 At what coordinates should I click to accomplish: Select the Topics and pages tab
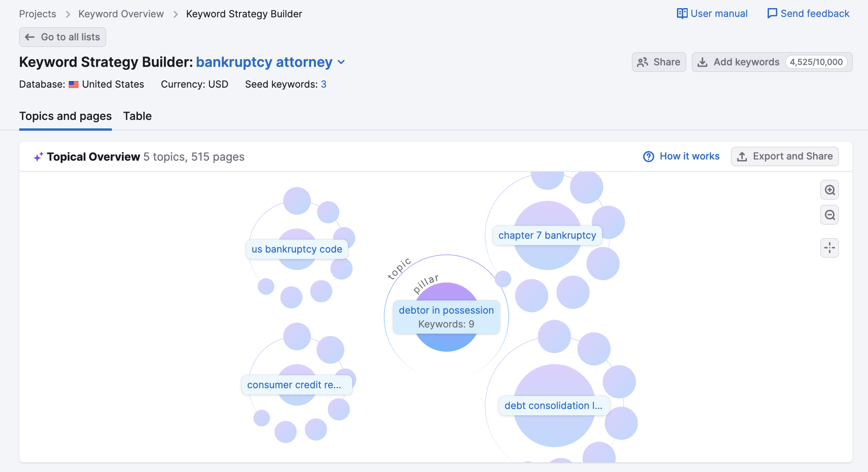click(65, 116)
